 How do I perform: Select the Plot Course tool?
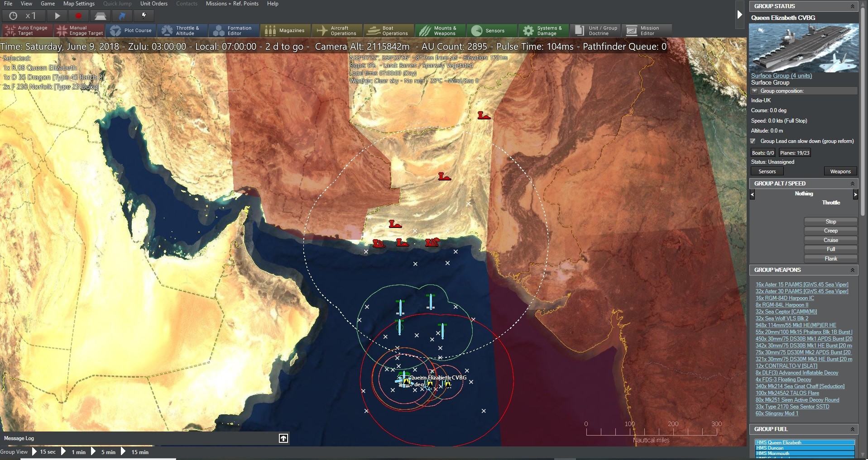coord(131,30)
